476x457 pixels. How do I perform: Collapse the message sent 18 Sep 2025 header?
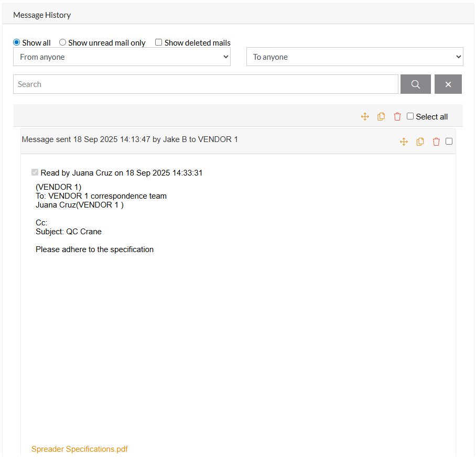tap(130, 140)
